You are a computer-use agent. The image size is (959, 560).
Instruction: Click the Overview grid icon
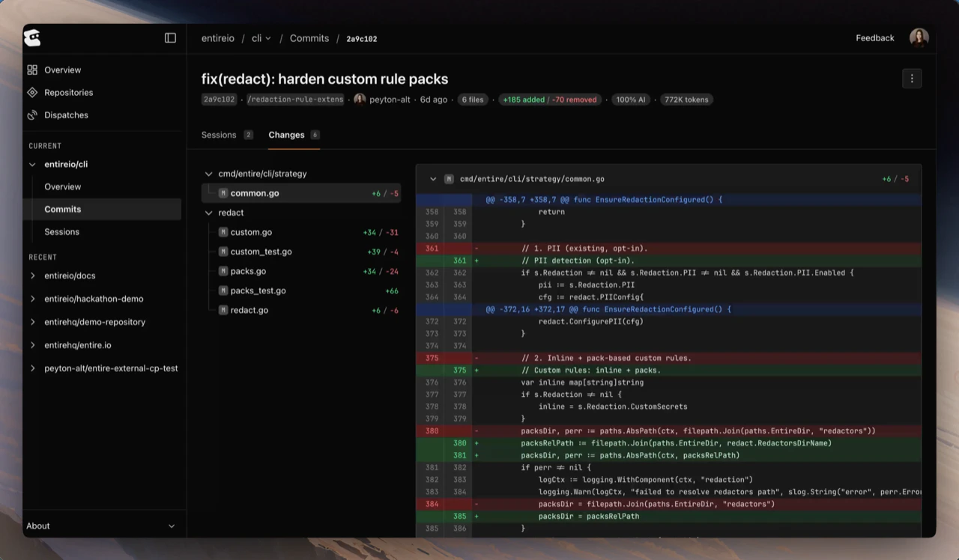coord(32,70)
